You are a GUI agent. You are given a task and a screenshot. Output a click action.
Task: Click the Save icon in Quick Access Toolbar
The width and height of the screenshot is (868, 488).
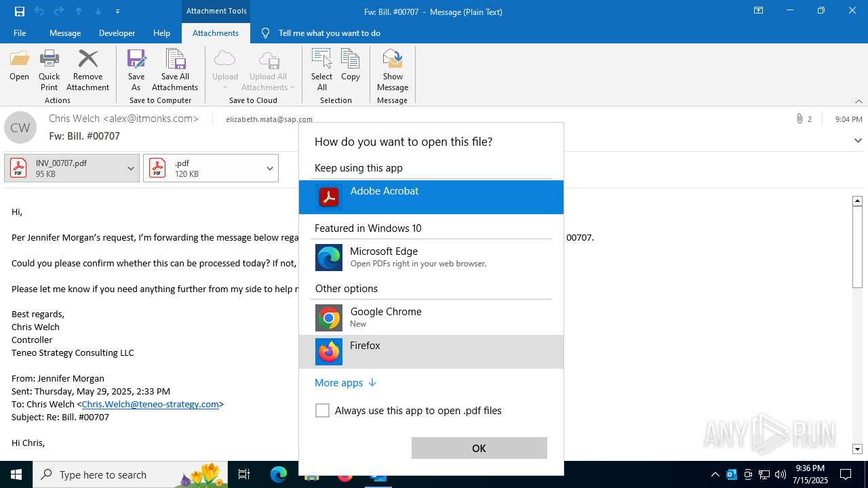point(19,11)
